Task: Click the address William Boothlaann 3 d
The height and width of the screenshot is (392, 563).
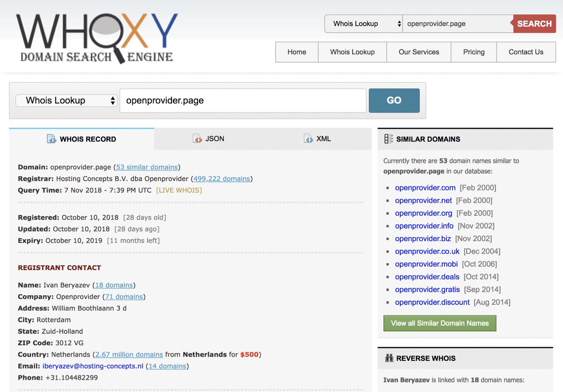Action: click(x=89, y=308)
